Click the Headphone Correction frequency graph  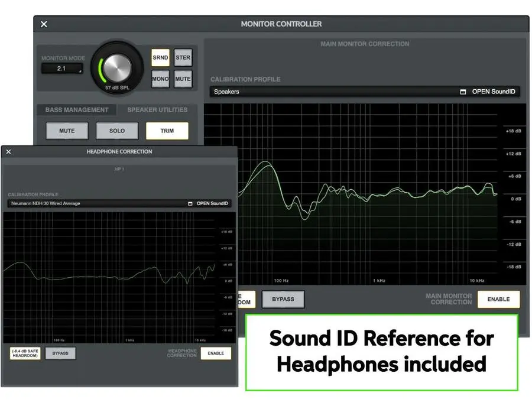(x=119, y=277)
